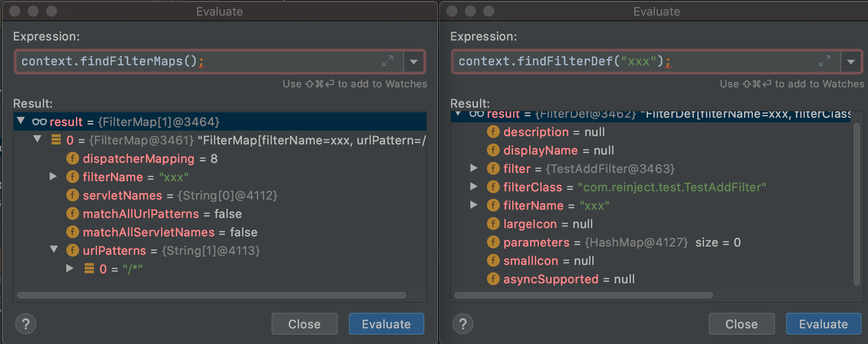The image size is (868, 344).
Task: Collapse the FilterMap@3461 array element
Action: point(37,139)
